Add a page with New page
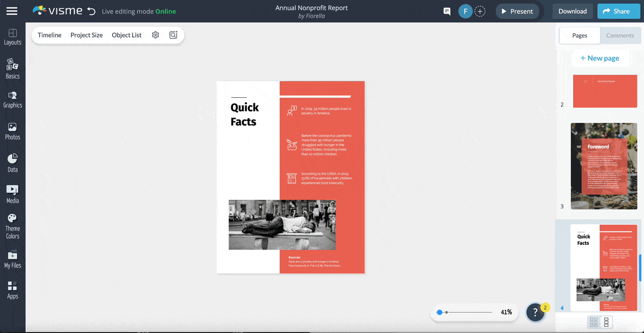Image resolution: width=644 pixels, height=333 pixels. click(x=600, y=57)
